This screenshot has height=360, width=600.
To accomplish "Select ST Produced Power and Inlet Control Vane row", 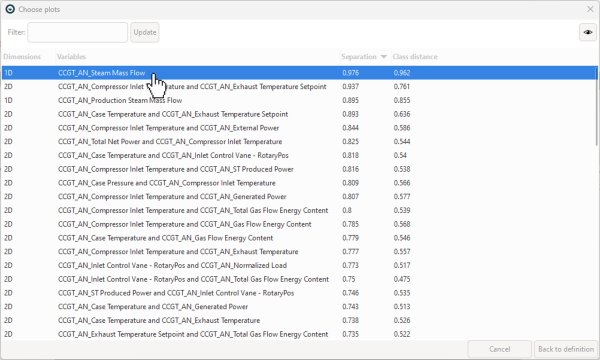I will click(x=299, y=293).
